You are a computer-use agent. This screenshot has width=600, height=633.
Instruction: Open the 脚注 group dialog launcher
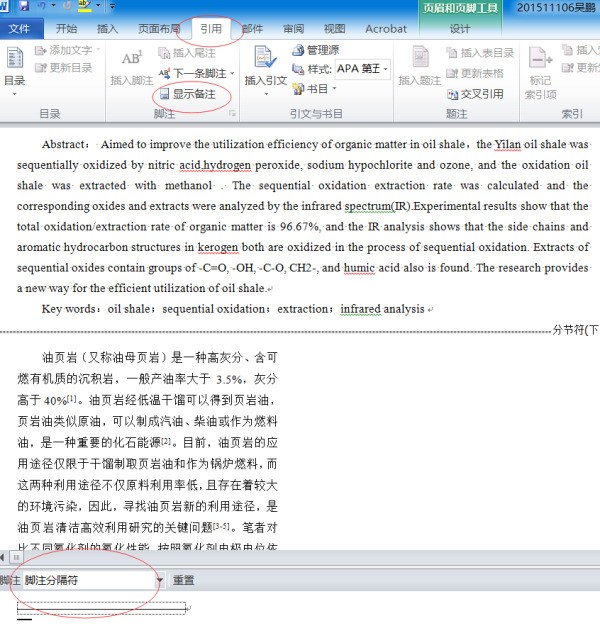point(232,114)
